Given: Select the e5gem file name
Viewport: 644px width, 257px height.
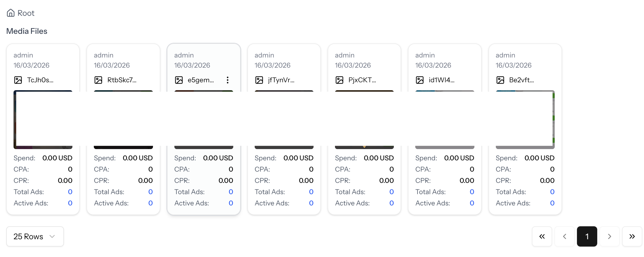Looking at the screenshot, I should pyautogui.click(x=201, y=80).
